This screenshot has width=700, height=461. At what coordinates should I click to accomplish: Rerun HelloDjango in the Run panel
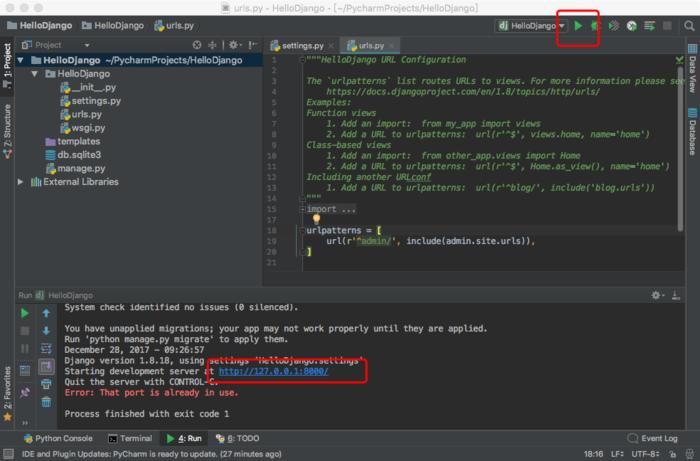[25, 313]
